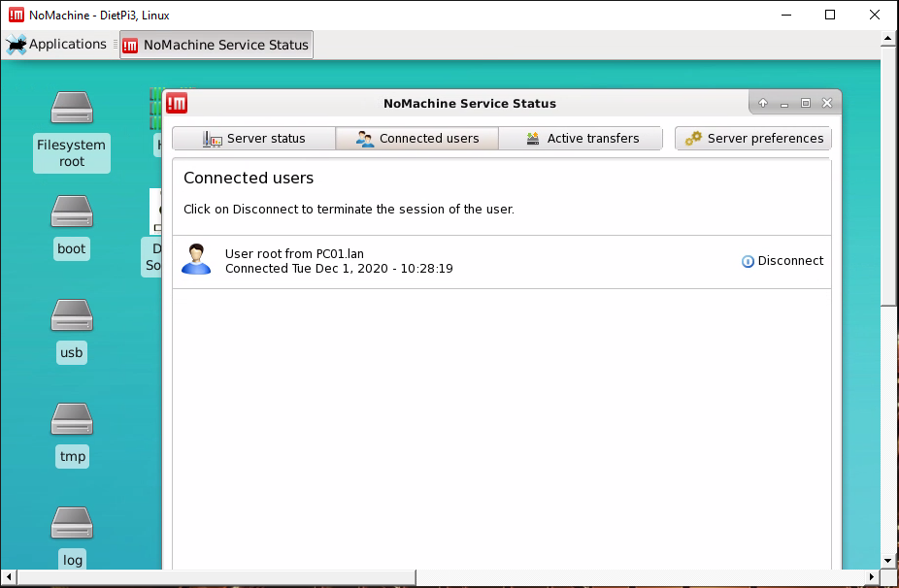Select the usb drive desktop icon

[72, 314]
